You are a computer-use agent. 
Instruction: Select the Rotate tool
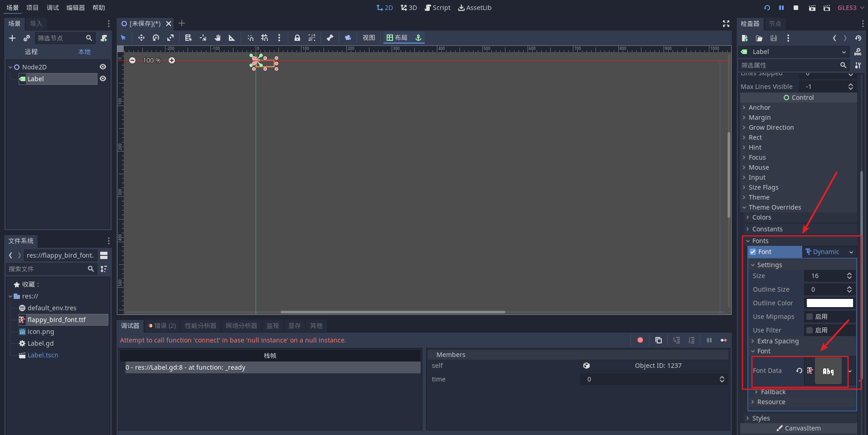(155, 38)
